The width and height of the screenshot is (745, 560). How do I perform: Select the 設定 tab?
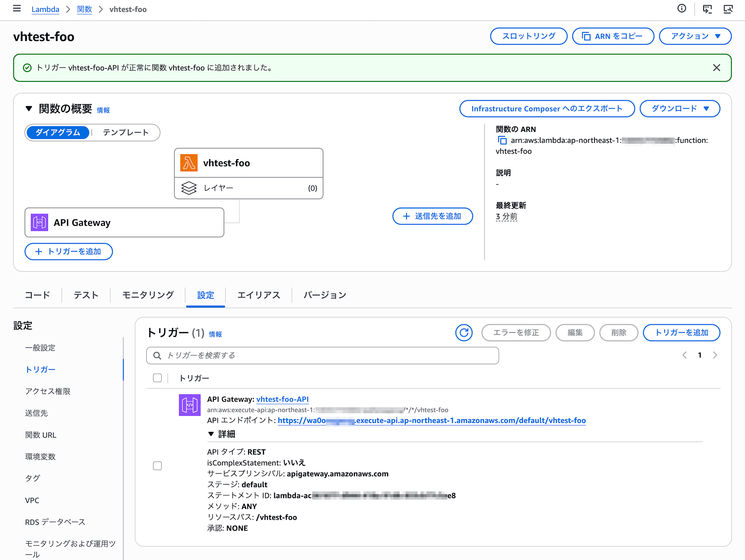tap(206, 295)
